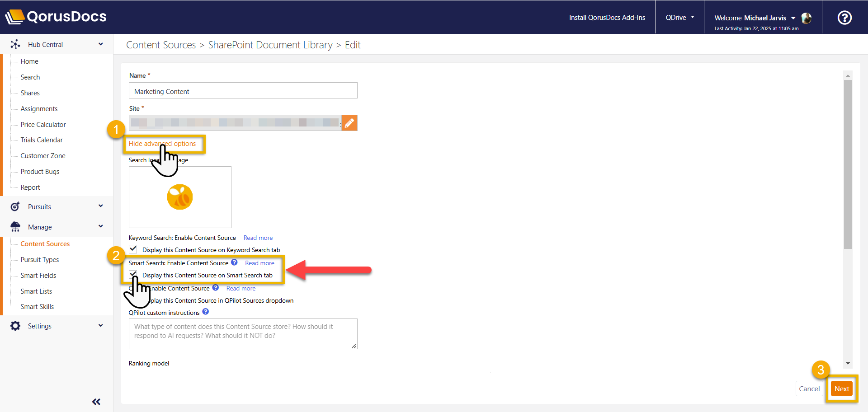Open Customer Zone in the sidebar
The height and width of the screenshot is (412, 868).
43,156
